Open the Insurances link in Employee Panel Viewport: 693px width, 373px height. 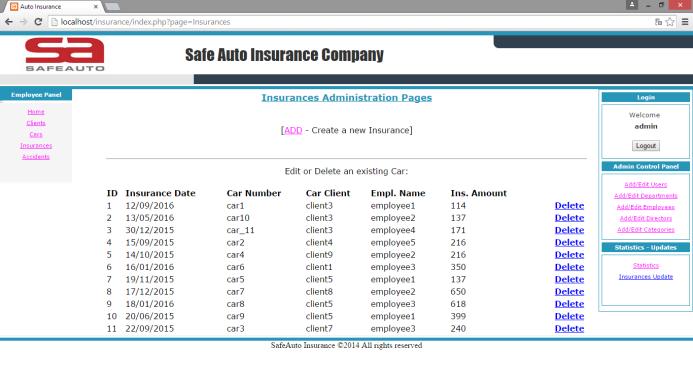[36, 145]
